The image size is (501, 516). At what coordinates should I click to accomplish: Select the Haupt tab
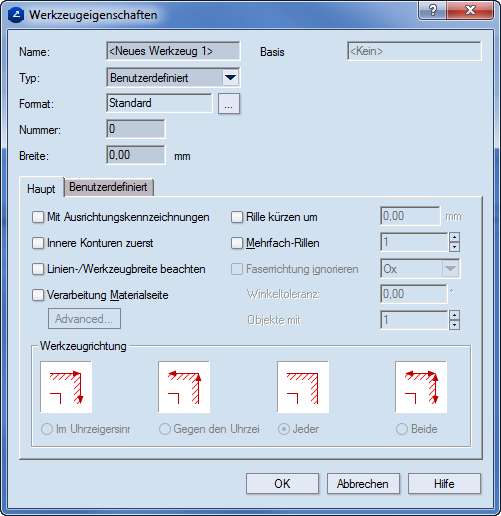tap(41, 188)
